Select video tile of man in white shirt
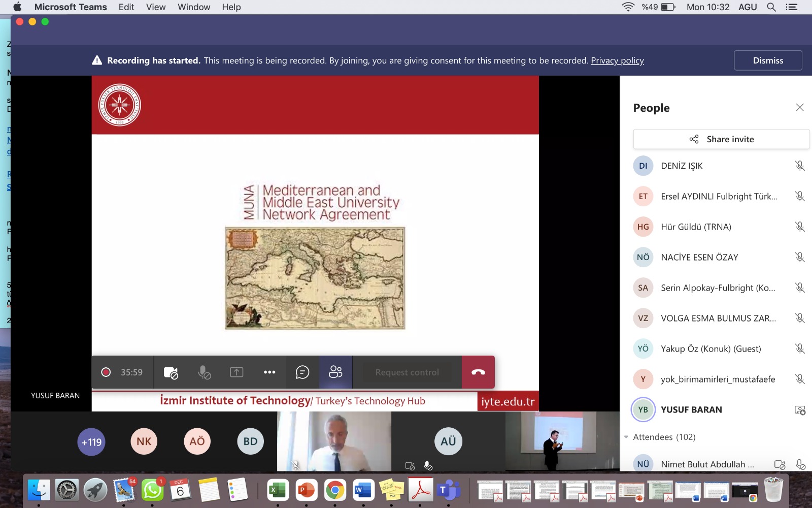This screenshot has height=508, width=812. [x=334, y=441]
